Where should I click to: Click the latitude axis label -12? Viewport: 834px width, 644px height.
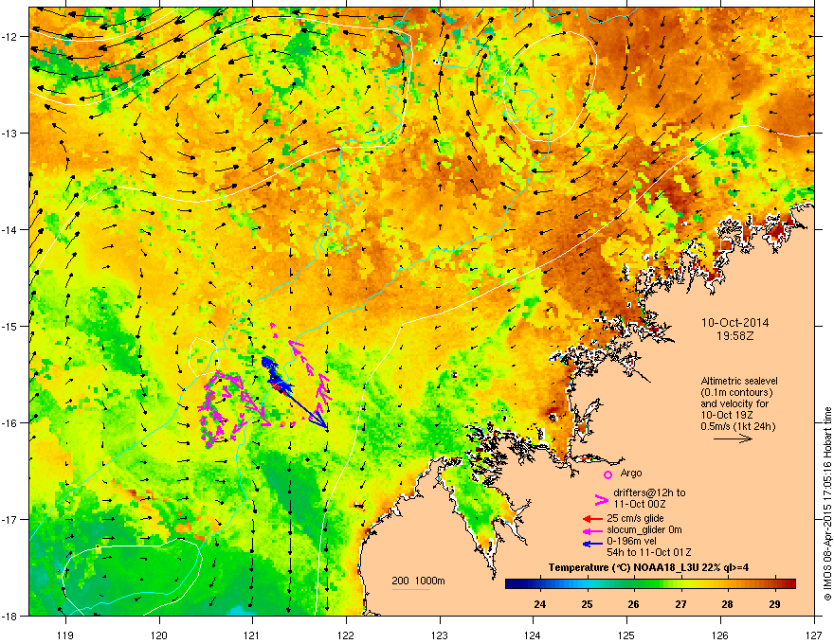coord(10,36)
